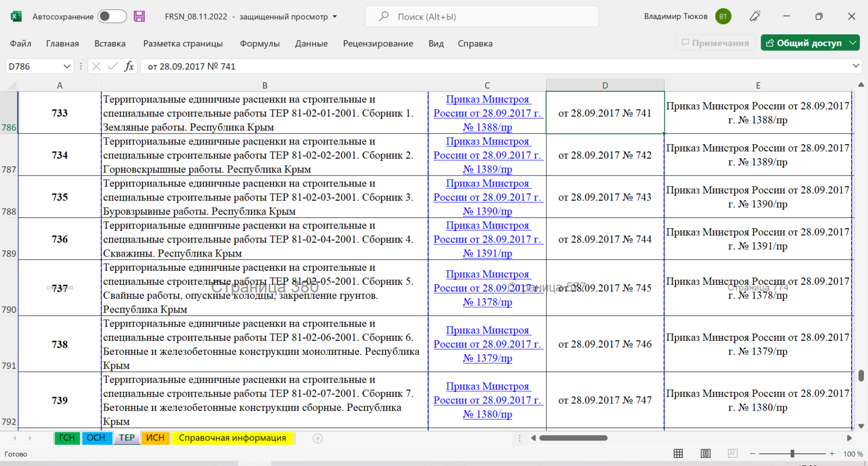868x466 pixels.
Task: Switch to Normal view in status bar
Action: pyautogui.click(x=678, y=454)
